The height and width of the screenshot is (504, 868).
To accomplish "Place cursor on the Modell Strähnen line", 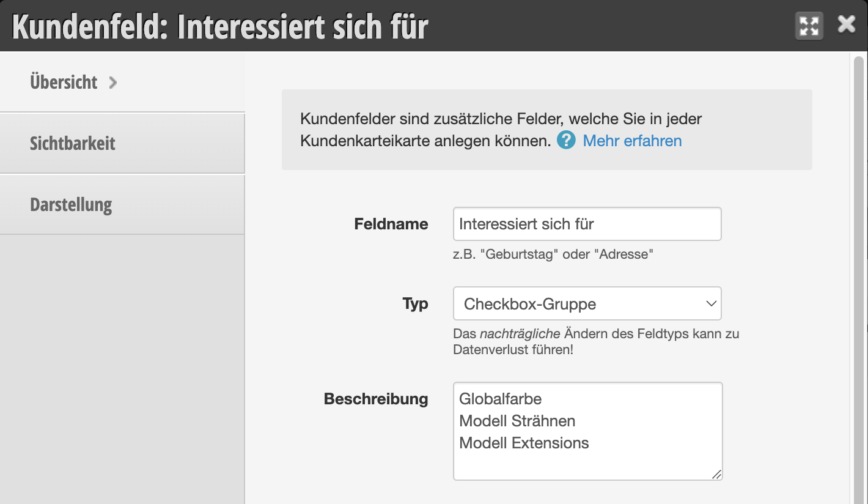I will tap(517, 421).
